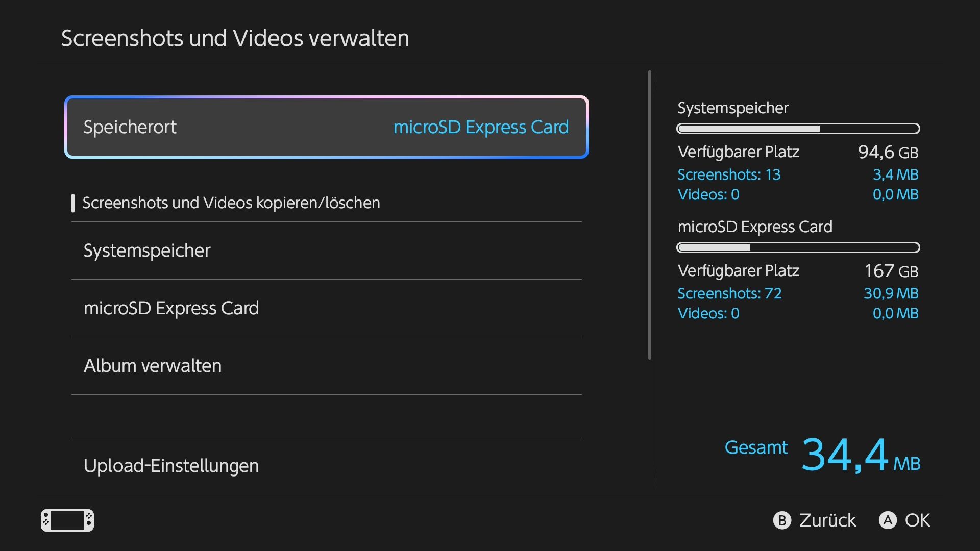Click the '30,9 MB' size value
Screen dimensions: 980x551
coord(891,293)
